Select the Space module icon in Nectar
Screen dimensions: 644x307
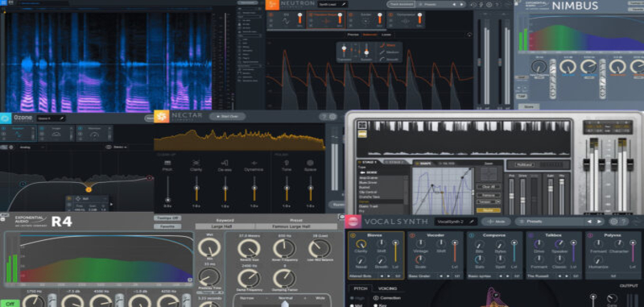[310, 163]
